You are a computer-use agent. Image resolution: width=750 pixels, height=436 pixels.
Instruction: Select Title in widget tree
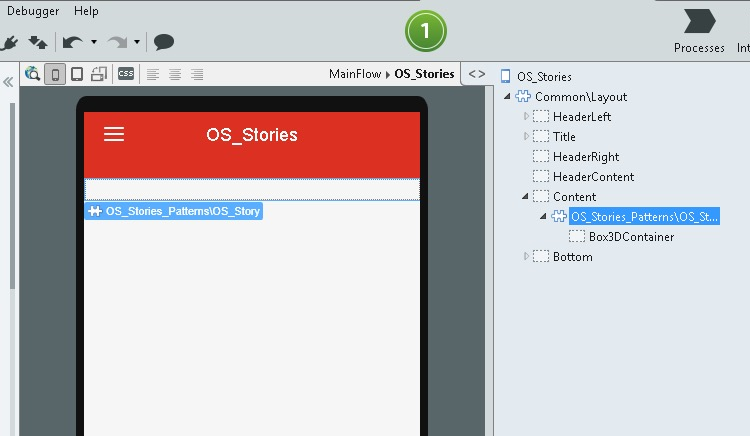(564, 137)
